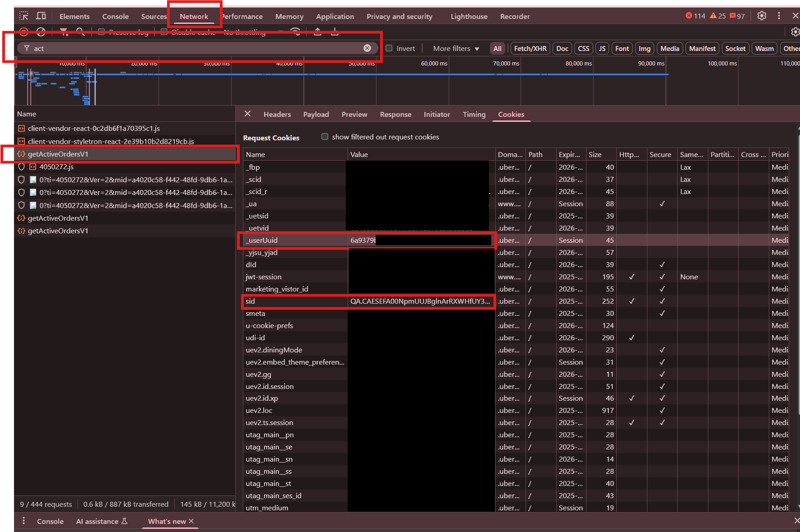The height and width of the screenshot is (532, 800).
Task: Filter requests by Fetch/XHR
Action: (x=530, y=48)
